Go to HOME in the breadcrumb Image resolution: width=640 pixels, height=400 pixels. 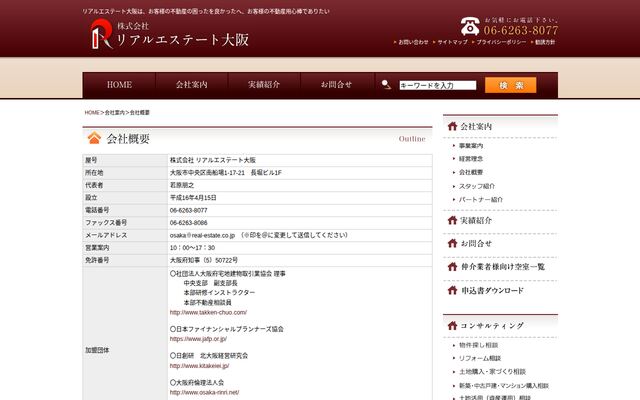[92, 113]
